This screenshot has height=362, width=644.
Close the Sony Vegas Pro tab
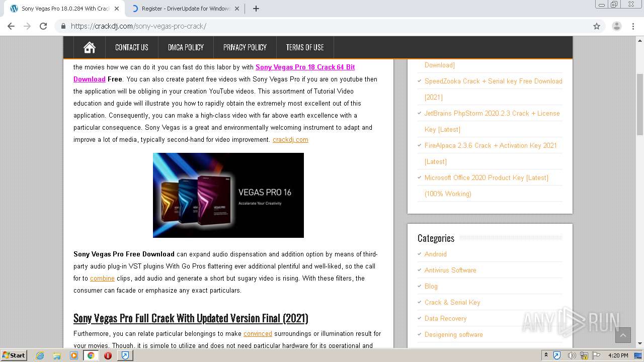tap(117, 9)
